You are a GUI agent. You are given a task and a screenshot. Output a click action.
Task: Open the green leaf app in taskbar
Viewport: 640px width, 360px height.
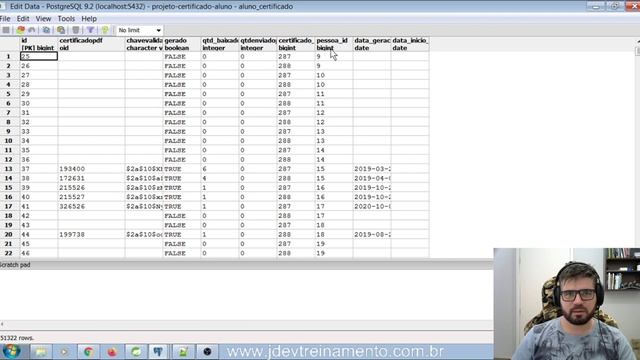136,352
